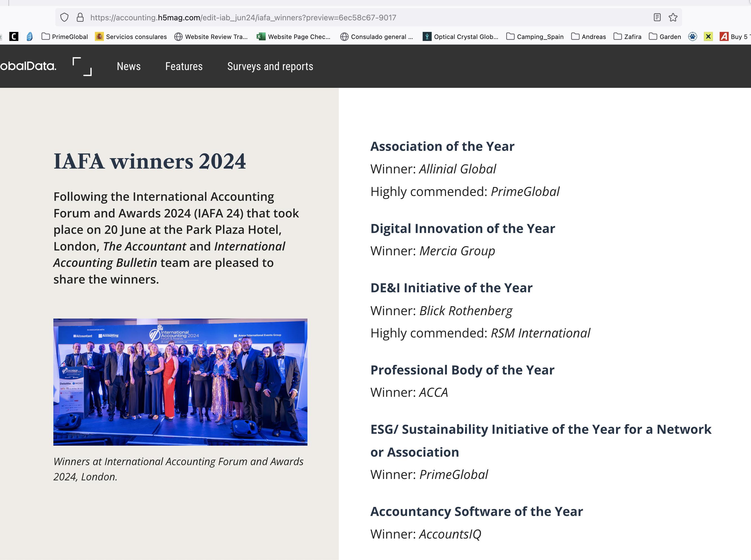751x560 pixels.
Task: Open the PrimeGlobal bookmarks folder
Action: point(65,37)
